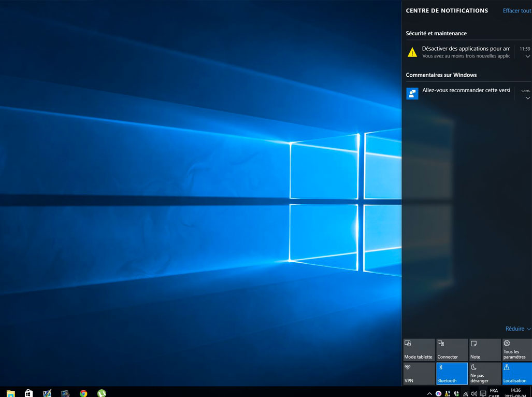Screen dimensions: 532x397
Task: Click the CENTRE DE NOTIFICATIONS title
Action: point(447,10)
